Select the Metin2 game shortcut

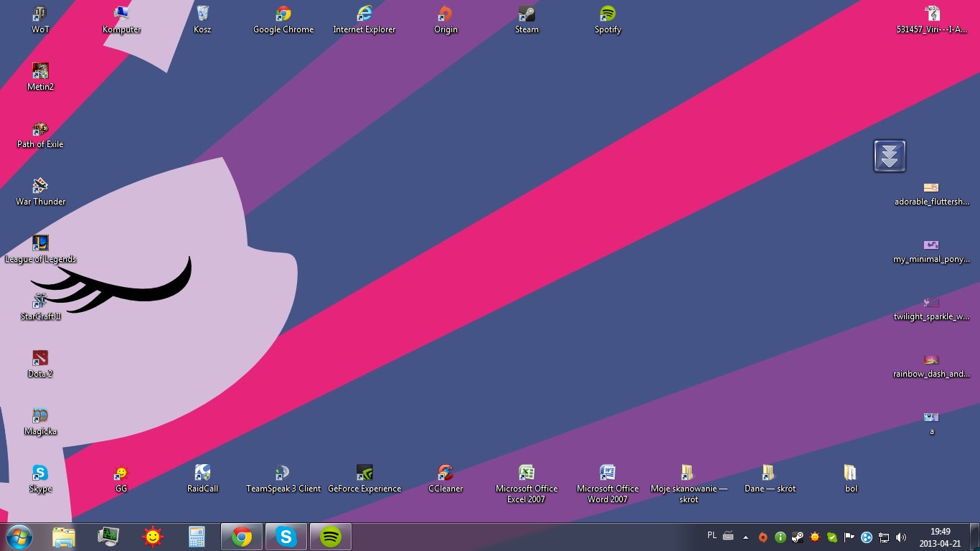click(x=40, y=77)
